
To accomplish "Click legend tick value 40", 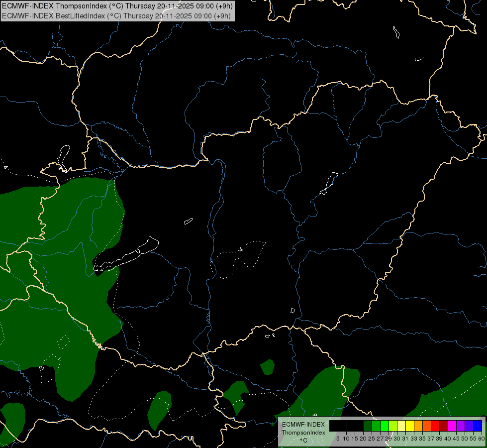I will 448,439.
